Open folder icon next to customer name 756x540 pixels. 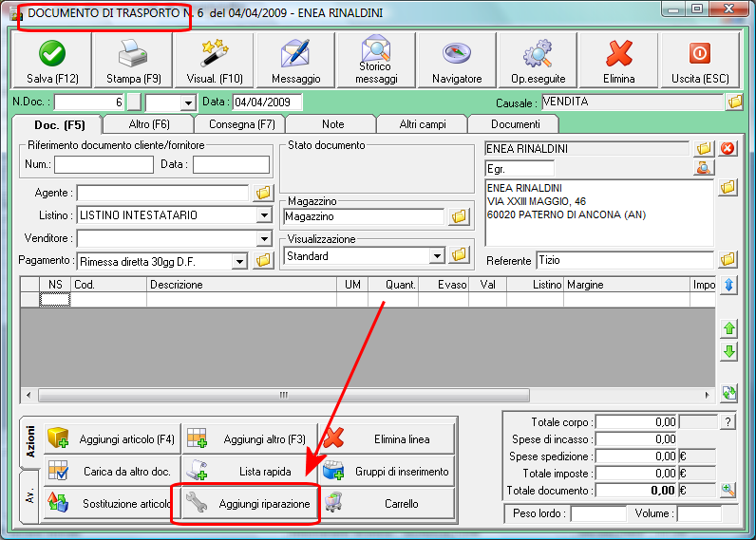click(704, 148)
